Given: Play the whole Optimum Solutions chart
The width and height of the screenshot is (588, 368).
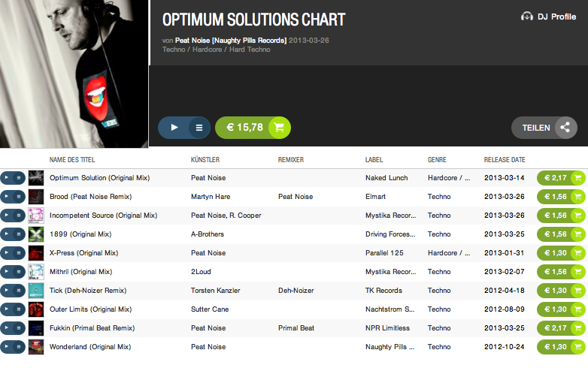Looking at the screenshot, I should click(x=174, y=128).
